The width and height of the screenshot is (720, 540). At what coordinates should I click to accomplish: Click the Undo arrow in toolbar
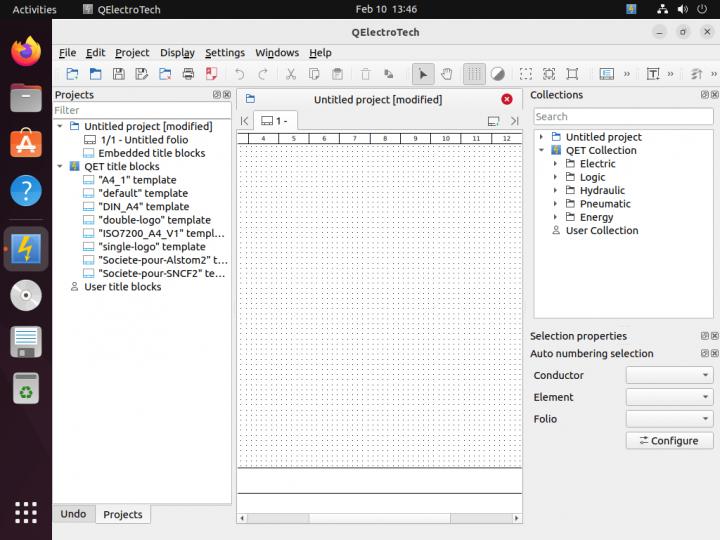[239, 74]
